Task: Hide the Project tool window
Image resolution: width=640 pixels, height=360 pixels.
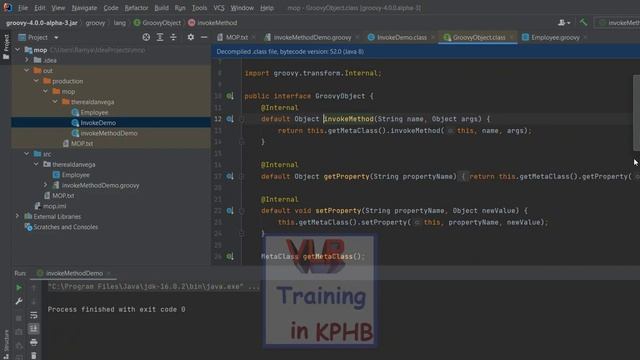Action: coord(204,37)
